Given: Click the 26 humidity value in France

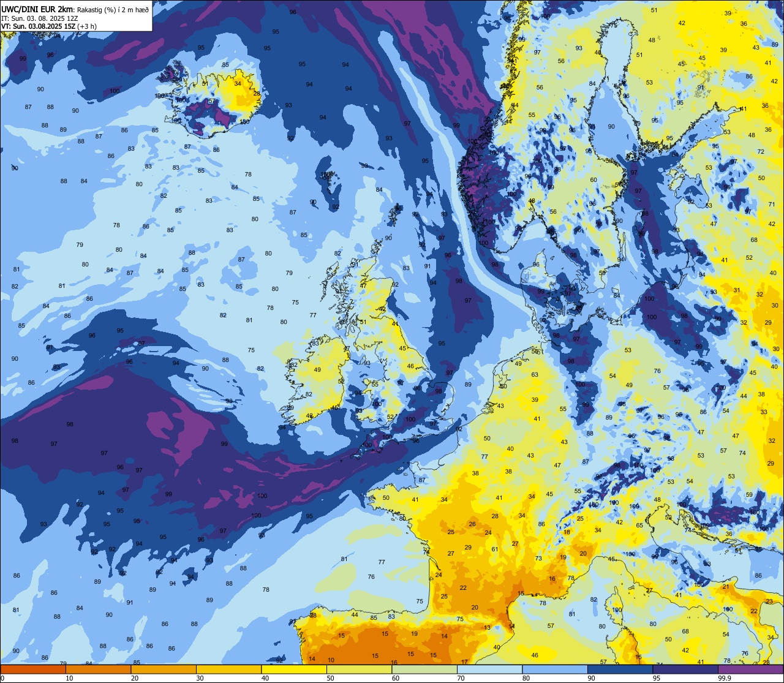Looking at the screenshot, I should (x=472, y=524).
